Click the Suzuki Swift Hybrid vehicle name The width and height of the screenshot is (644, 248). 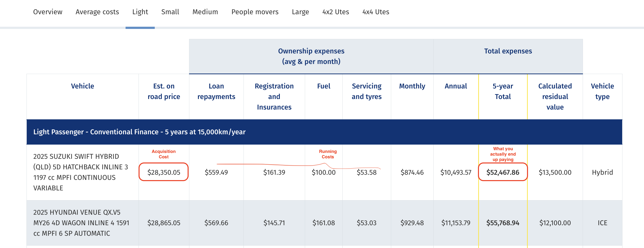click(80, 172)
